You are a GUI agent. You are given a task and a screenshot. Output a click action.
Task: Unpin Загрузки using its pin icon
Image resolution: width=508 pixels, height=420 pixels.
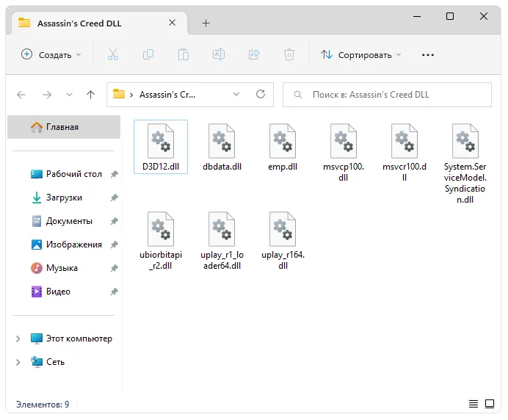(114, 198)
